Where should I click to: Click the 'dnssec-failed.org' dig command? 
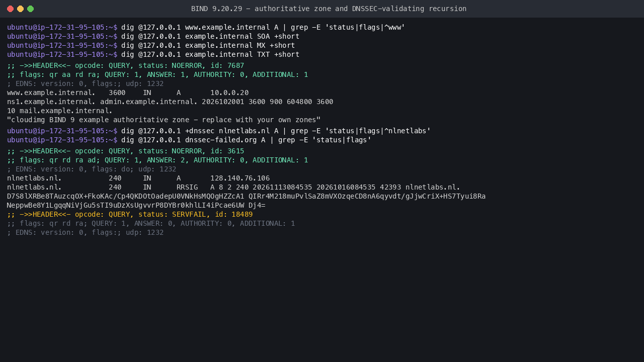coord(247,140)
